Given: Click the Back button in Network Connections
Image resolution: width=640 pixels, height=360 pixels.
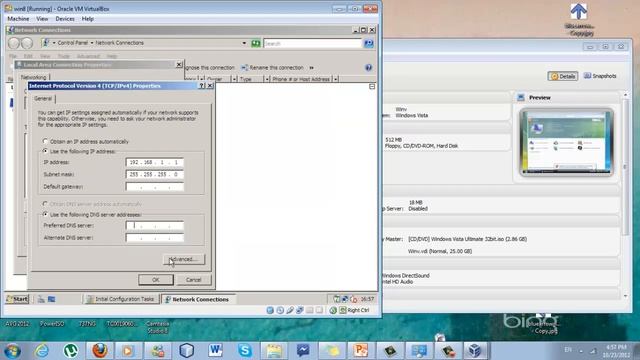Looking at the screenshot, I should tap(14, 43).
